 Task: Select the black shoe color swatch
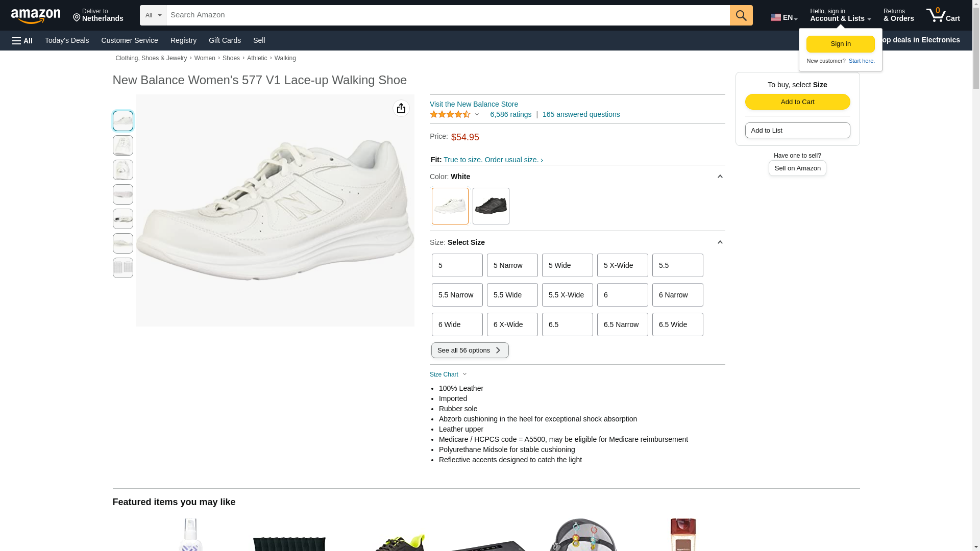(491, 206)
